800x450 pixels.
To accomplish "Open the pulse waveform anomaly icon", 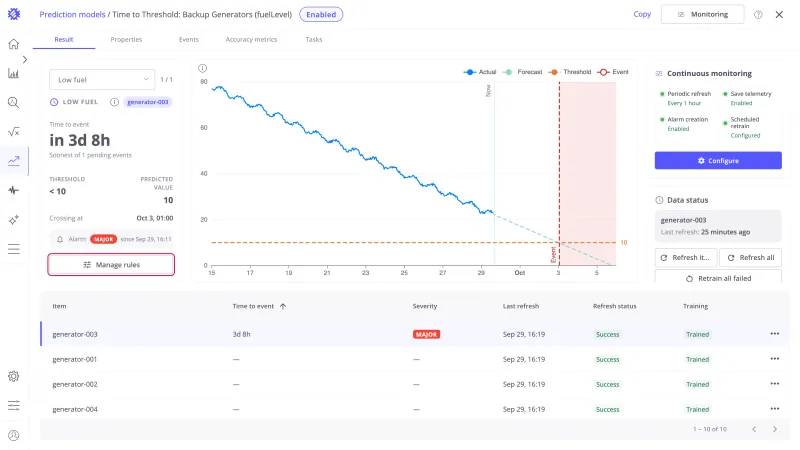I will 14,190.
